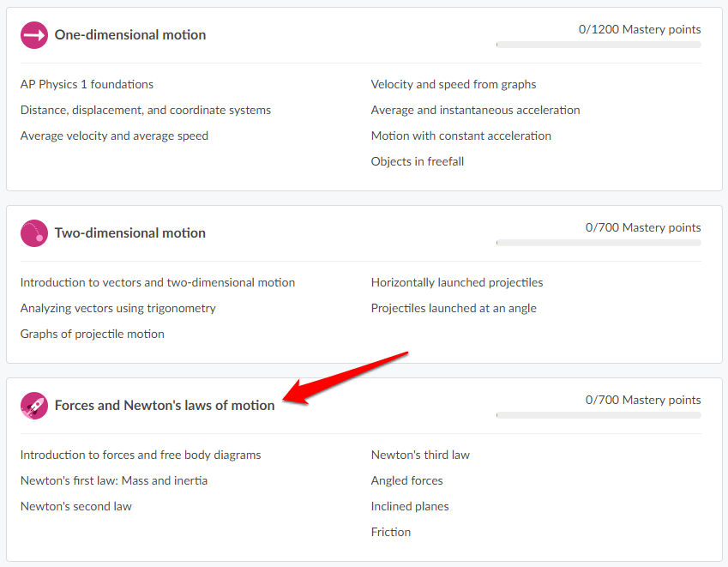Viewport: 728px width, 567px height.
Task: Open Forces and Newton's laws of motion
Action: tap(165, 406)
